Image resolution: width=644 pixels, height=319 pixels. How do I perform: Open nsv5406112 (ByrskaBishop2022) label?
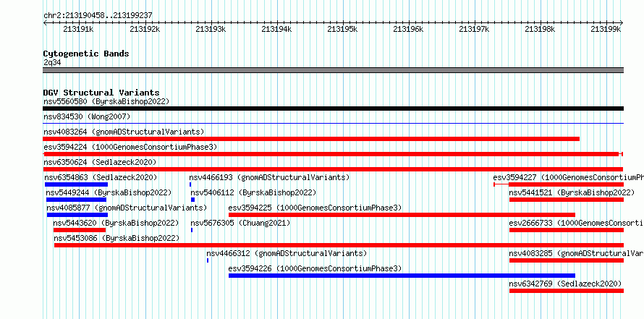click(x=253, y=192)
